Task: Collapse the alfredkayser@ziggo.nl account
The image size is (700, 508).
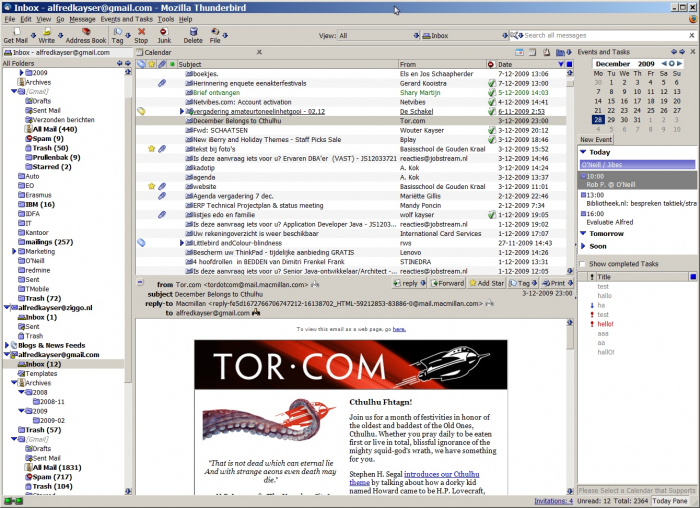Action: click(x=7, y=308)
